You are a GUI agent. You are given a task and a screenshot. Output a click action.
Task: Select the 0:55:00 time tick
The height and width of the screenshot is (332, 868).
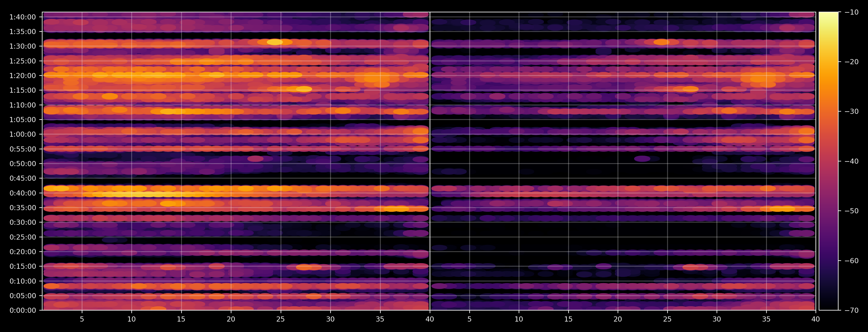pos(23,149)
